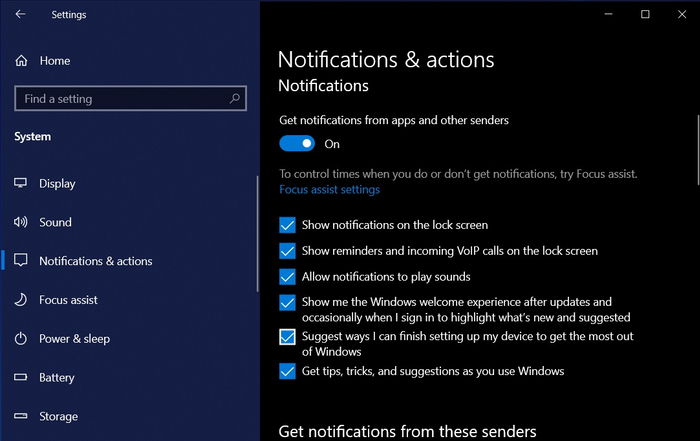Viewport: 700px width, 441px height.
Task: Select the Display monitor icon
Action: tap(21, 183)
